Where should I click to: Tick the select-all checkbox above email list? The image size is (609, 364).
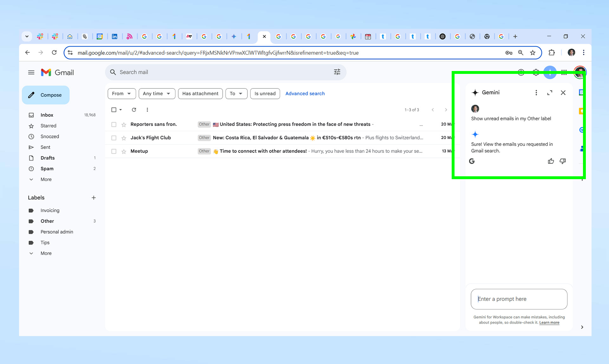[114, 110]
